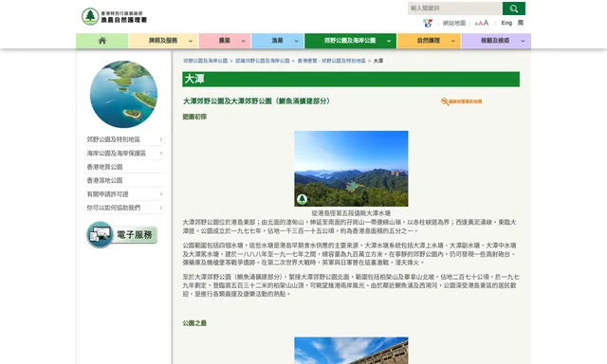Open the colorful share icon
Screen dimensions: 607x364
tap(428, 23)
